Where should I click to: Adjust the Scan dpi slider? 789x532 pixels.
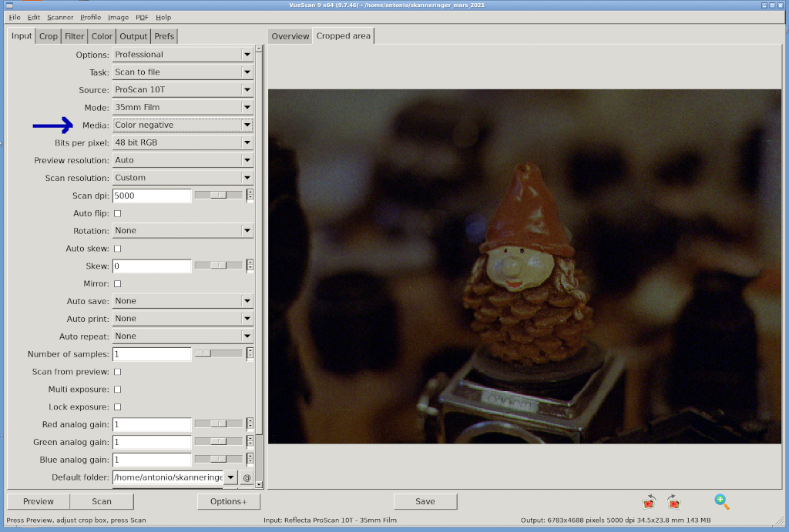(218, 195)
